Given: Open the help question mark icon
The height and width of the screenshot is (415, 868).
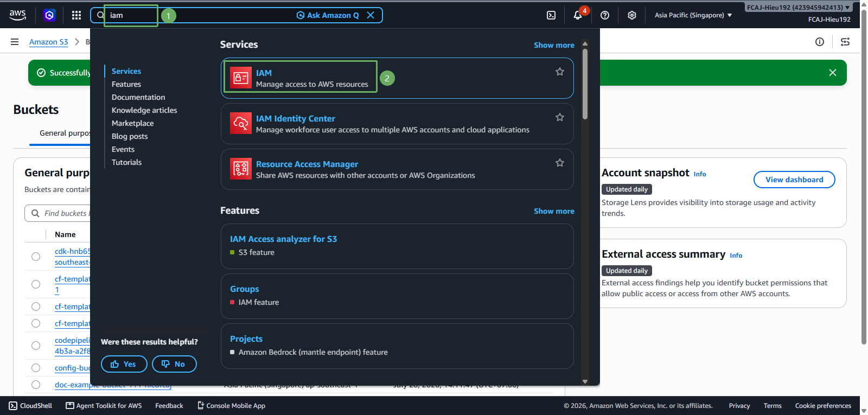Looking at the screenshot, I should [x=605, y=15].
